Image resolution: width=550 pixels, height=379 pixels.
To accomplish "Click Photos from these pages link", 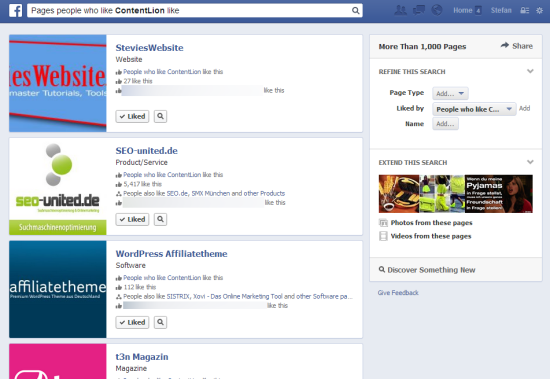I will pos(431,223).
